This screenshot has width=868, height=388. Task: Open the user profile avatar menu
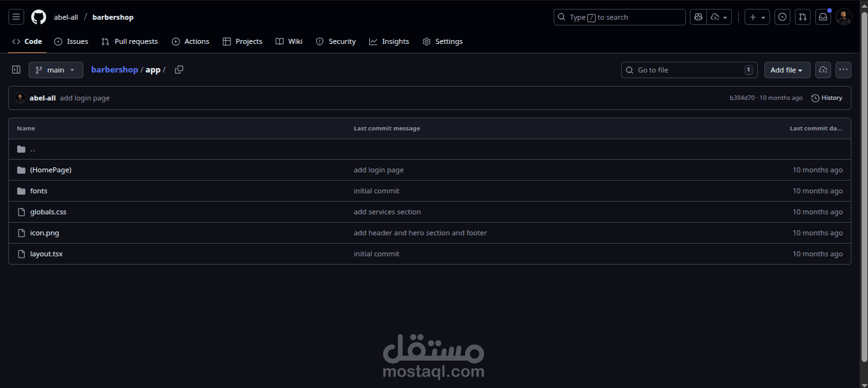pyautogui.click(x=844, y=17)
